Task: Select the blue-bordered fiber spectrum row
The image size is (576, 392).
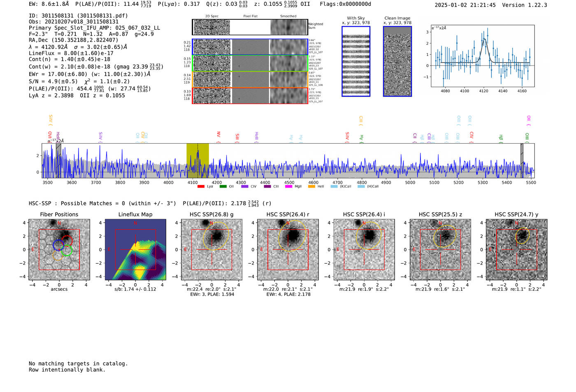Action: pos(250,47)
